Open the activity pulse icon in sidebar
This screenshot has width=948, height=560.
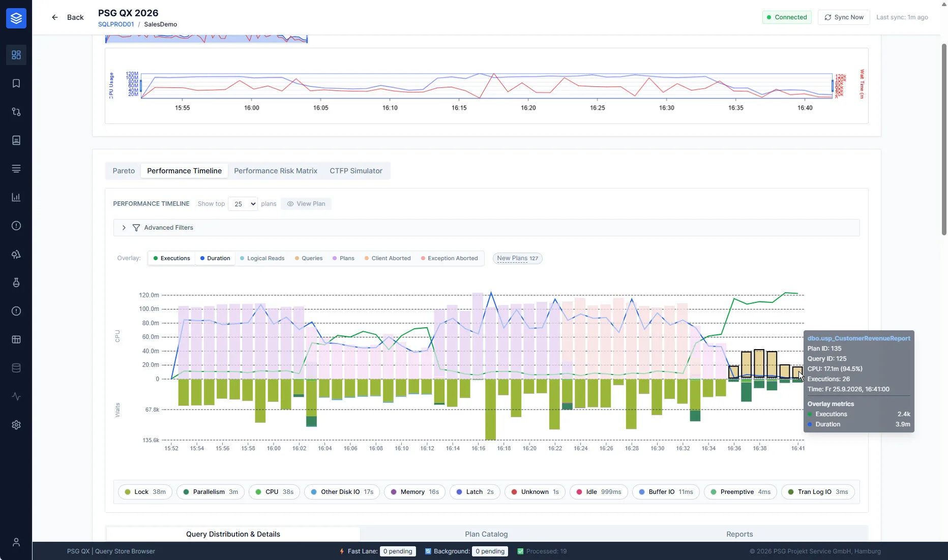(x=16, y=396)
